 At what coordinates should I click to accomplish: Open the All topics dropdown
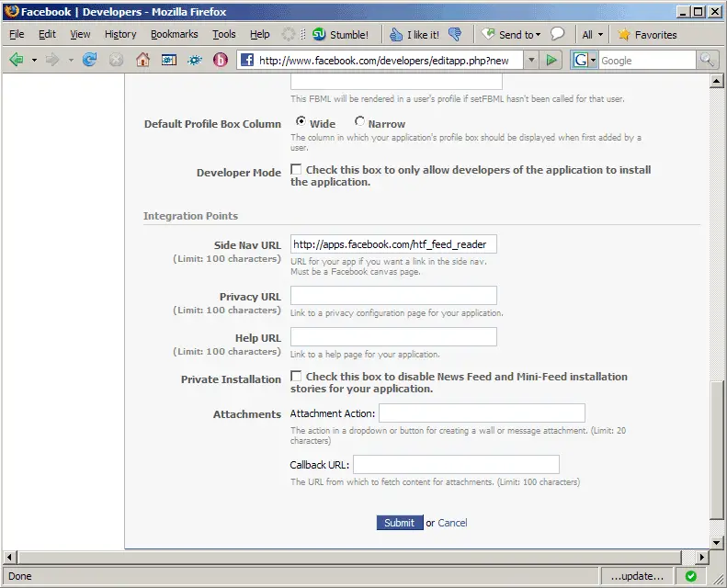pos(593,34)
